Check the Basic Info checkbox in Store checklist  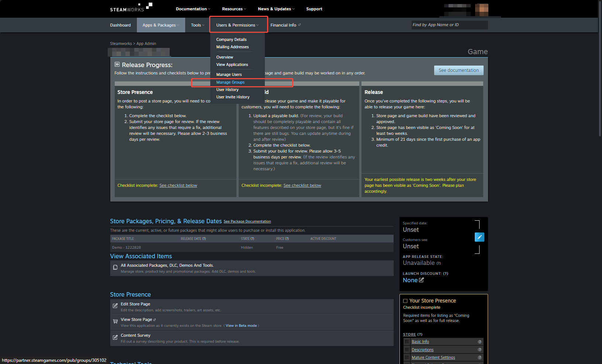coord(407,342)
